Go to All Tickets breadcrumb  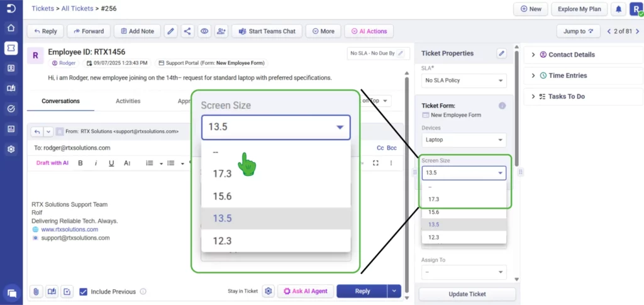click(77, 8)
